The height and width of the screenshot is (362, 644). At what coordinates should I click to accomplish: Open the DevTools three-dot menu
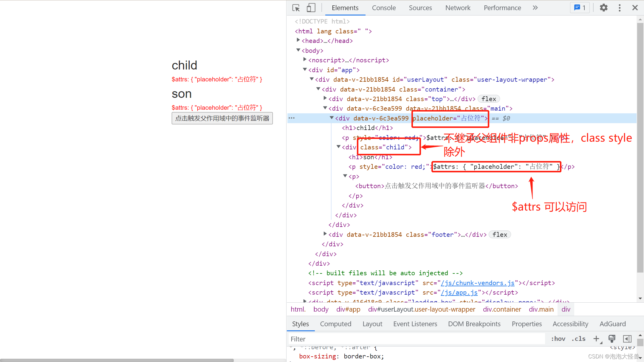pos(620,8)
